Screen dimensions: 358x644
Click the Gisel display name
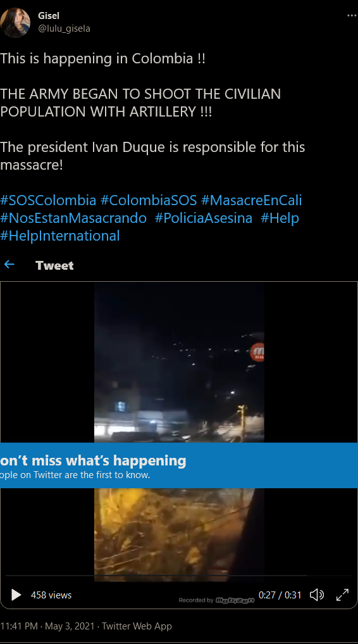click(49, 16)
